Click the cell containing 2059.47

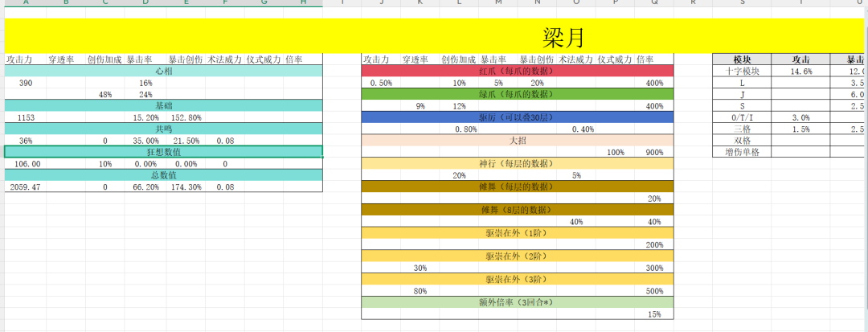(x=26, y=187)
